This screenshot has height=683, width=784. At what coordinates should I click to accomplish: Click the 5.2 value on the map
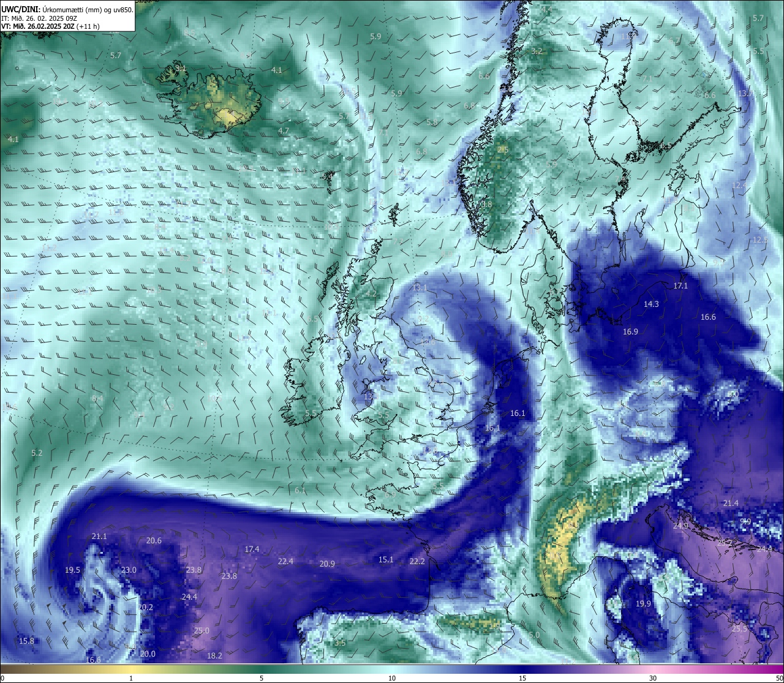click(x=37, y=453)
